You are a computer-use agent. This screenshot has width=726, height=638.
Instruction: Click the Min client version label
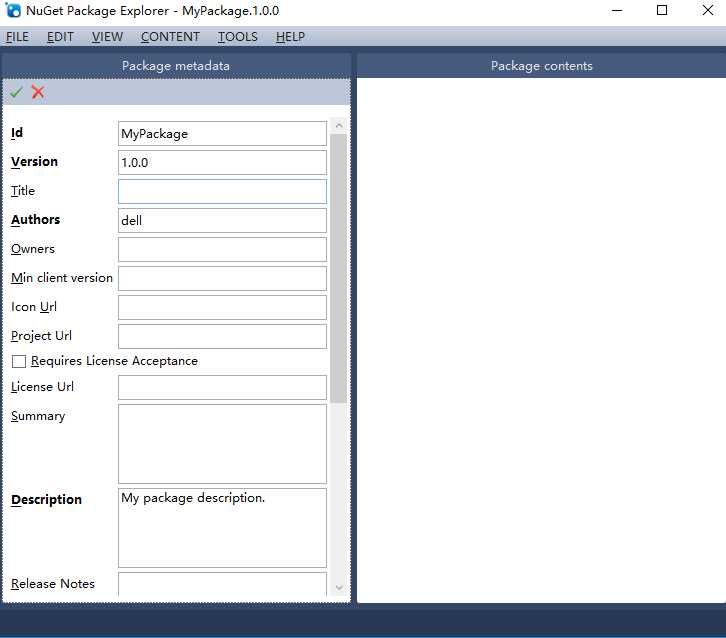click(62, 278)
